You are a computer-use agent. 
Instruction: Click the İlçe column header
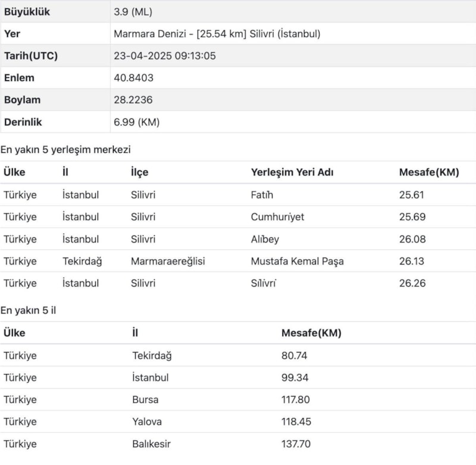(x=139, y=172)
